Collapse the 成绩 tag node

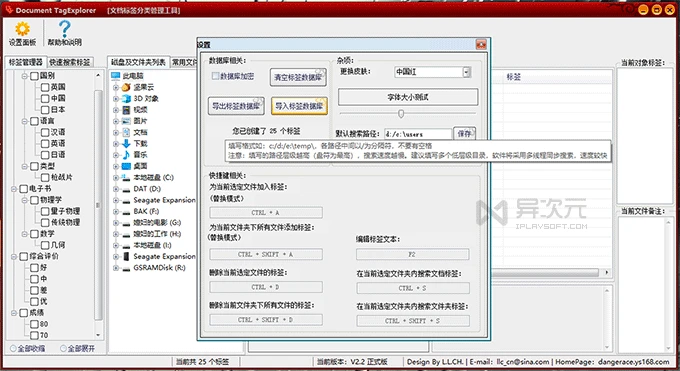tap(14, 313)
